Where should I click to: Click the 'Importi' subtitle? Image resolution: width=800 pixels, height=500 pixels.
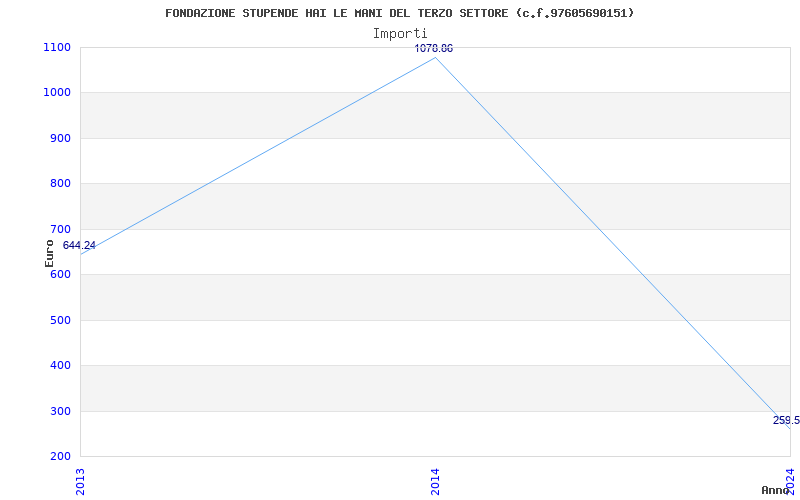click(x=400, y=34)
